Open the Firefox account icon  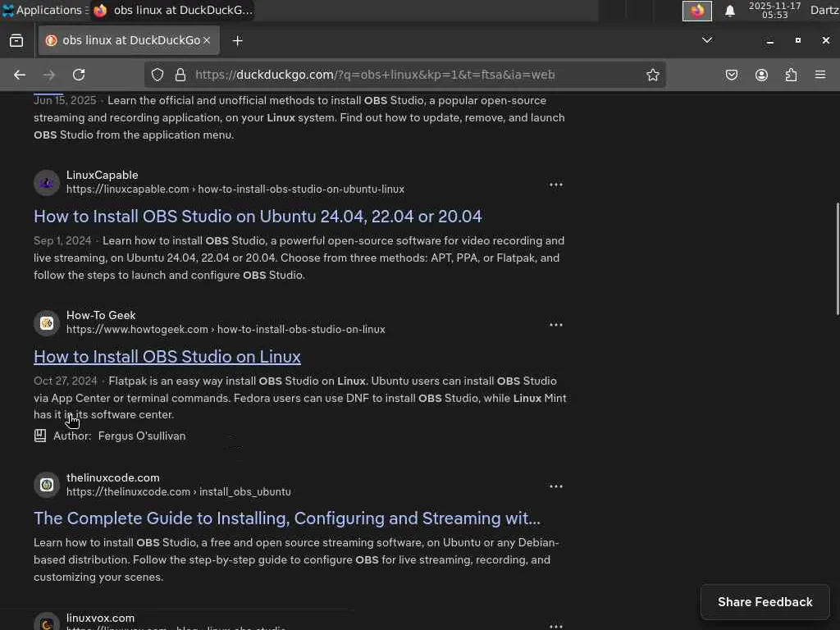pos(761,75)
